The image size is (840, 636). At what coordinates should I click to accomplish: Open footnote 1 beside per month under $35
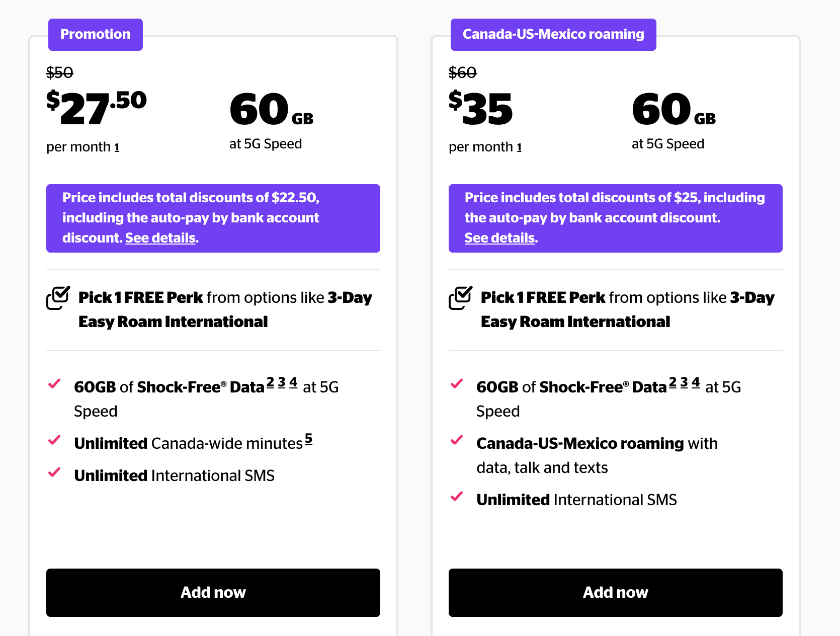[519, 147]
